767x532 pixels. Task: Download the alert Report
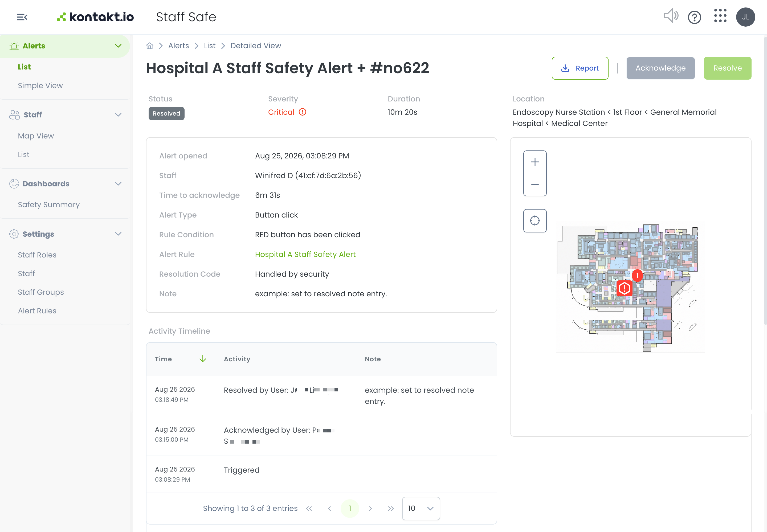click(580, 68)
